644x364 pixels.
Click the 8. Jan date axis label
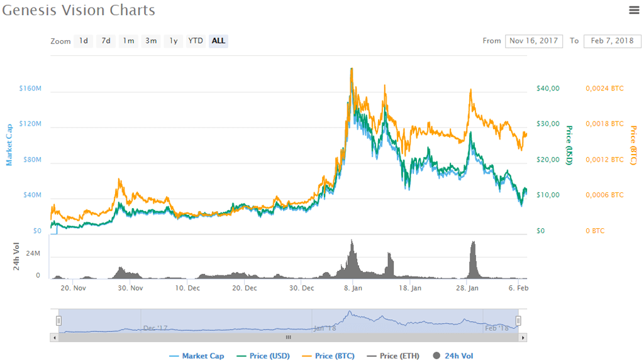click(353, 288)
